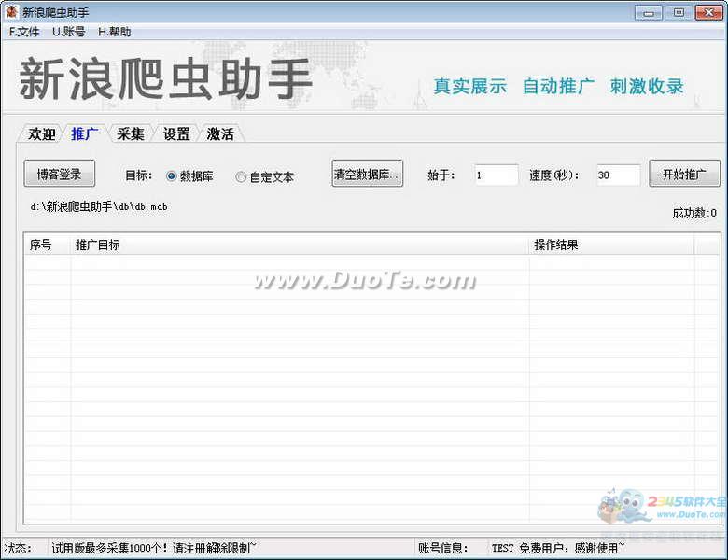Maximize the 新浪爬虫助手 window

[679, 12]
